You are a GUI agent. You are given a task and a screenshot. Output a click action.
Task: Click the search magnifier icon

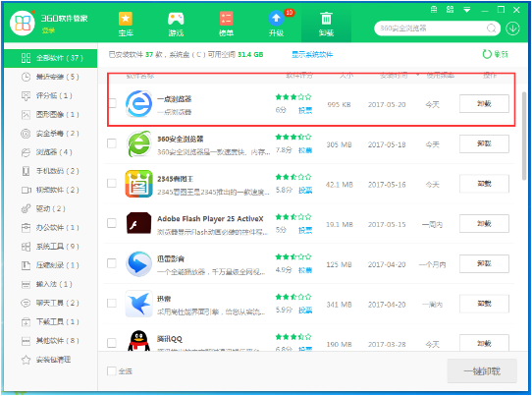click(492, 28)
